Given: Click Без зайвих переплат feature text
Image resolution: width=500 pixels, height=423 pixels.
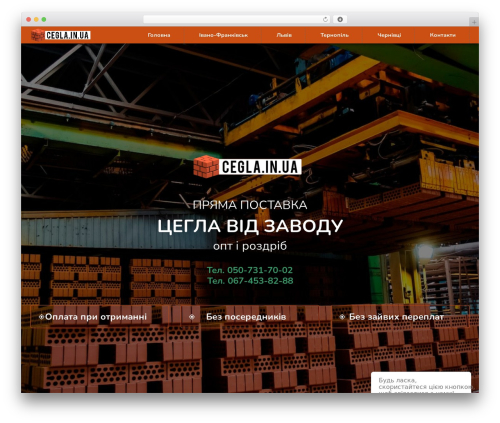Looking at the screenshot, I should tap(396, 317).
